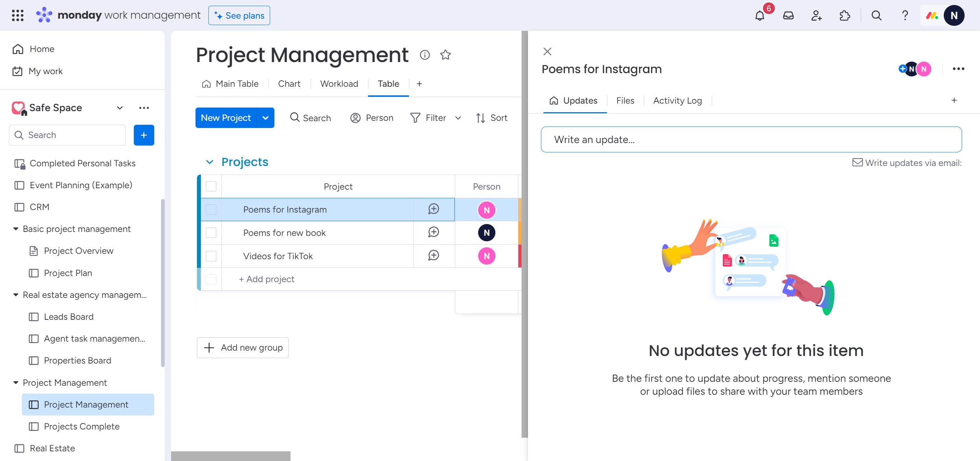Image resolution: width=980 pixels, height=461 pixels.
Task: Click the invite members icon
Action: 816,15
